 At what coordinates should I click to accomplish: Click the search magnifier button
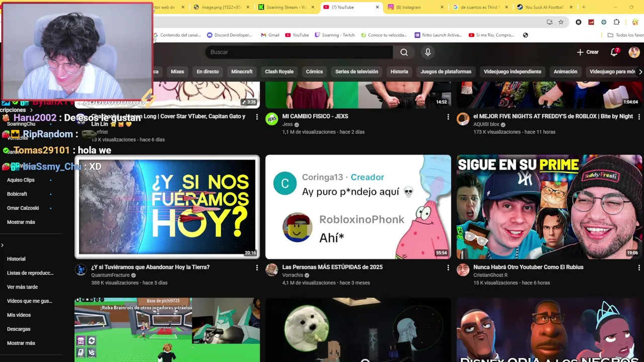point(404,52)
